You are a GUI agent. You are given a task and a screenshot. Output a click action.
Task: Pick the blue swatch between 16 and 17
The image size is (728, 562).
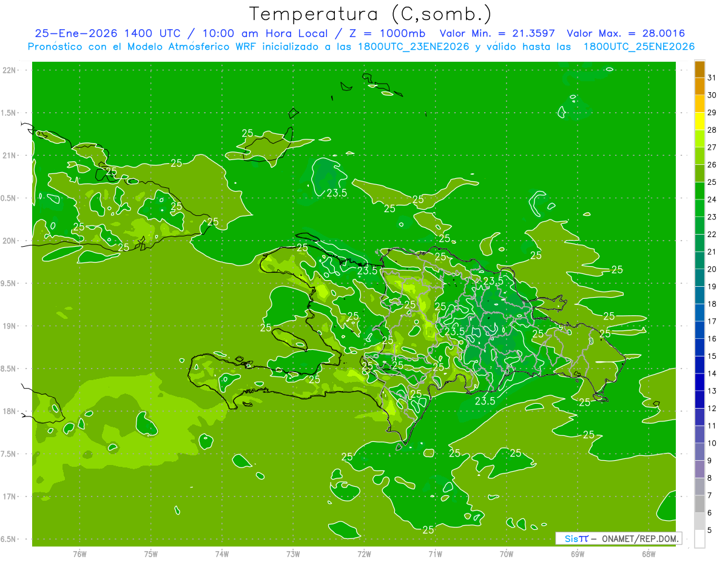click(x=699, y=330)
